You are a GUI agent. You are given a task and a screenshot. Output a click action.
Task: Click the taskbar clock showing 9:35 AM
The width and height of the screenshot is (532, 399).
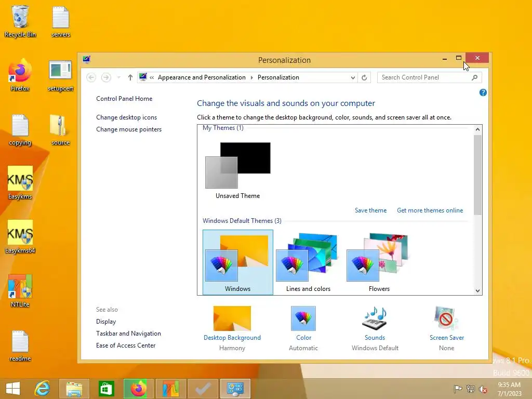[x=509, y=389]
